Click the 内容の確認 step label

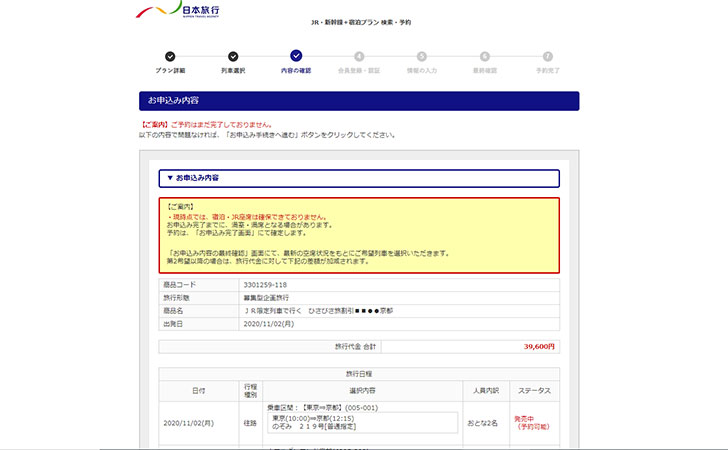pyautogui.click(x=296, y=71)
